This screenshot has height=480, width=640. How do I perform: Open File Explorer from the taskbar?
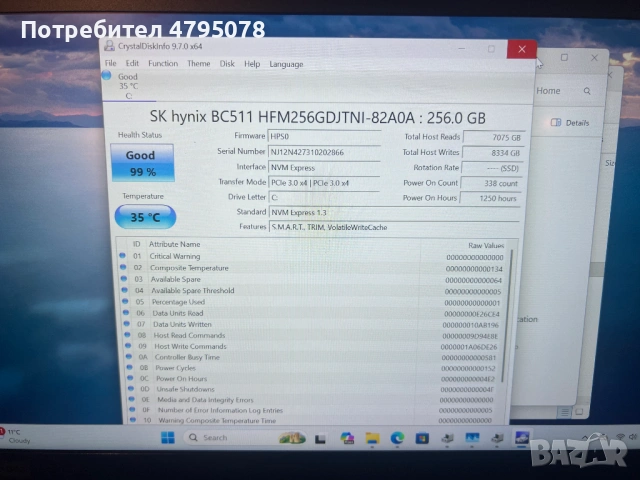[372, 438]
